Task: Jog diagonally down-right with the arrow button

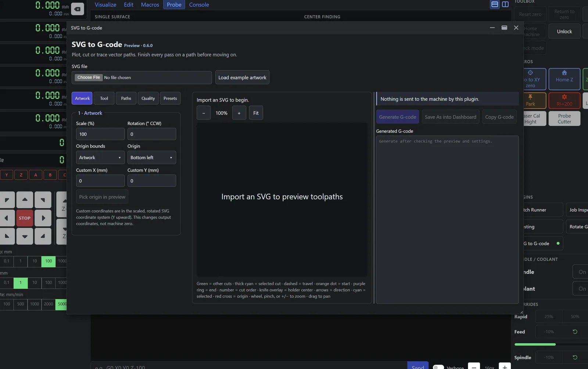Action: (43, 236)
